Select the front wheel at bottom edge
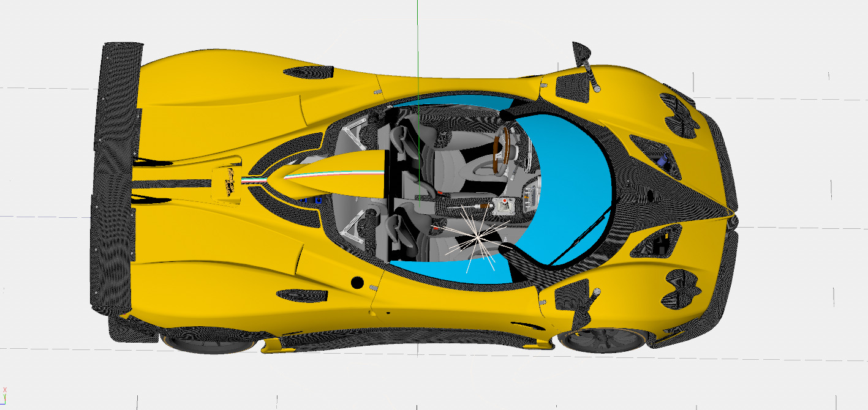Screen dimensions: 868x410 (x=604, y=341)
